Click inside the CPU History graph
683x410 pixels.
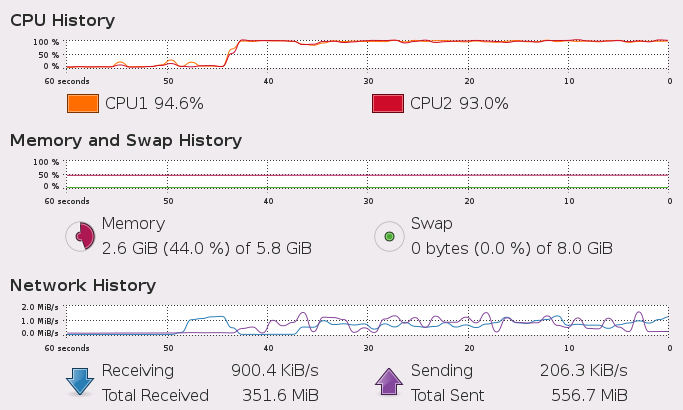click(366, 54)
